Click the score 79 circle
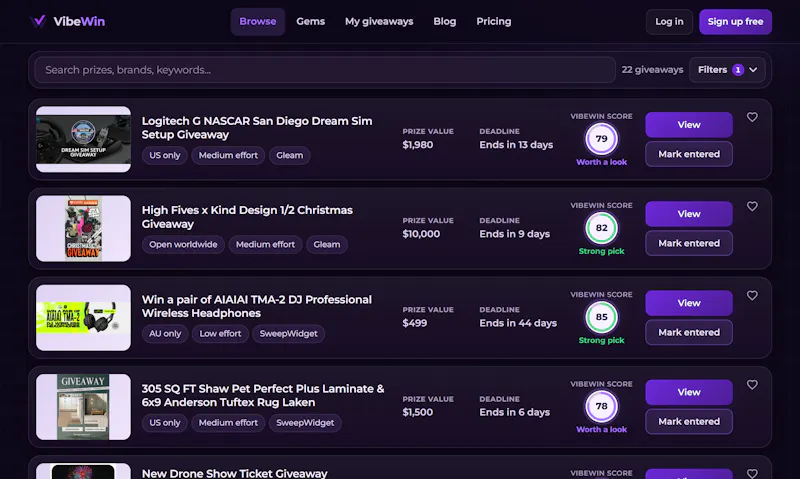This screenshot has height=479, width=800. (602, 139)
